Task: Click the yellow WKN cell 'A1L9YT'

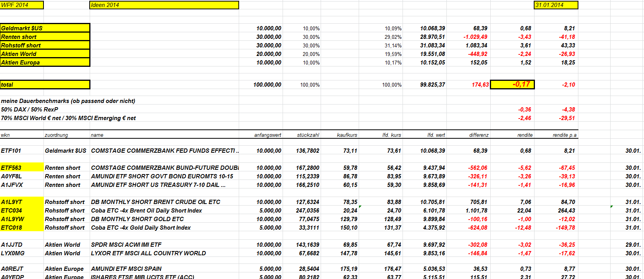Action: 22,202
